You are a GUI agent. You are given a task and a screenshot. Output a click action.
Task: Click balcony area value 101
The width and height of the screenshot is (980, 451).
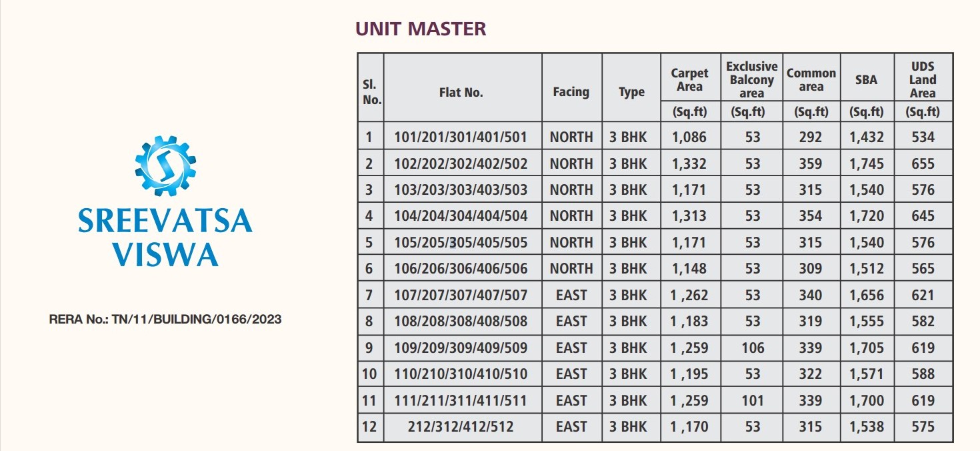coord(753,400)
